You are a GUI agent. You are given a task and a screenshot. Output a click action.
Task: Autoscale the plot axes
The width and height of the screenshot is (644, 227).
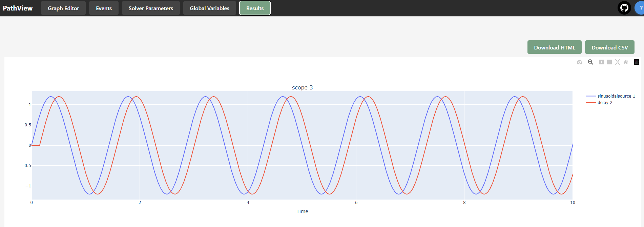[618, 62]
